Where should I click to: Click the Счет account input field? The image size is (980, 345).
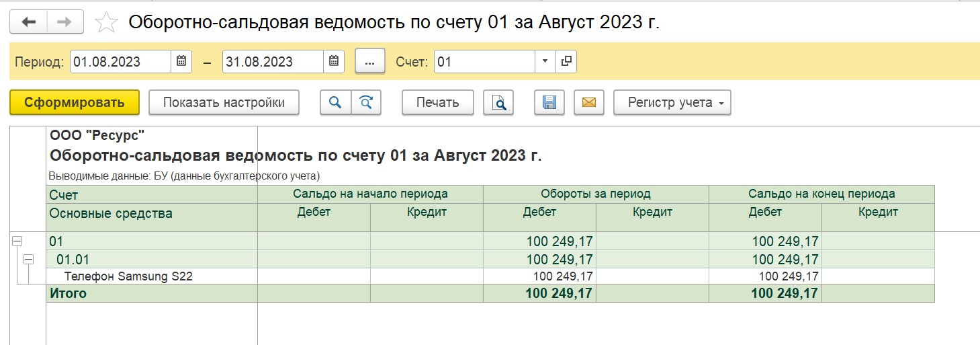[x=484, y=62]
